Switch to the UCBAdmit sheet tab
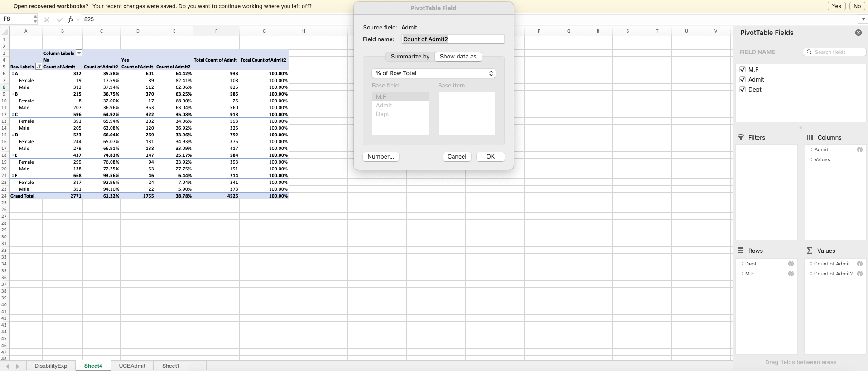The image size is (868, 371). (x=132, y=366)
